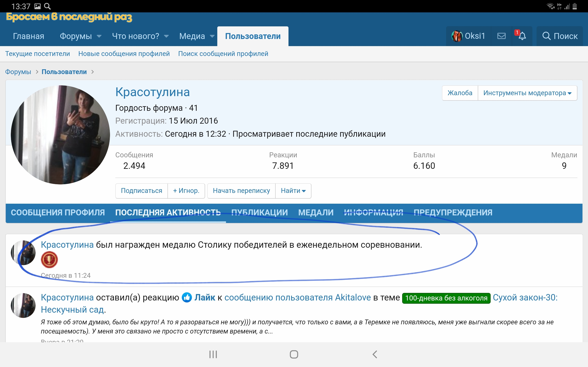
Task: Click the Подписаться button
Action: pos(141,191)
